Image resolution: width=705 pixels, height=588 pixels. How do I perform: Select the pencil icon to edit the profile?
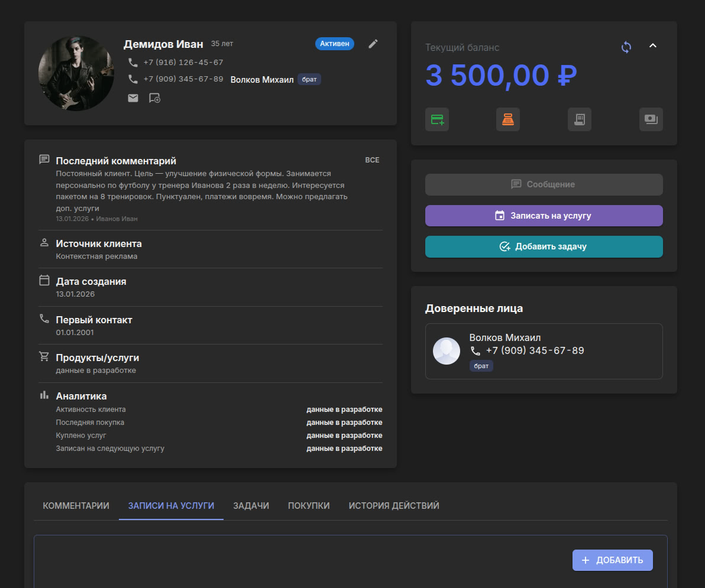[373, 43]
